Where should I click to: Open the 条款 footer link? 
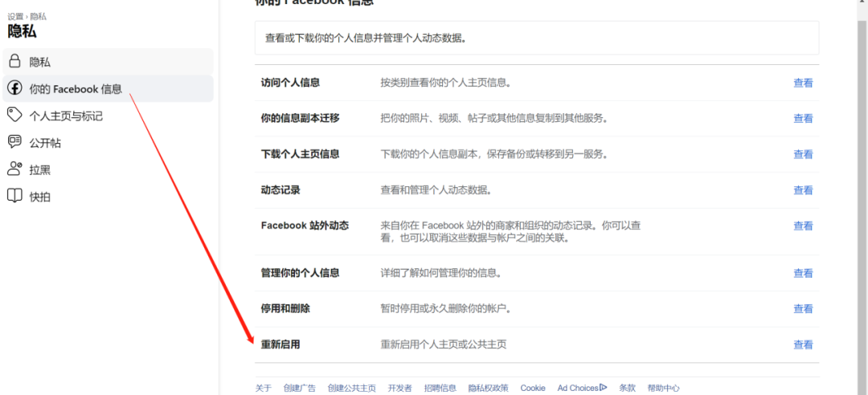click(x=627, y=389)
